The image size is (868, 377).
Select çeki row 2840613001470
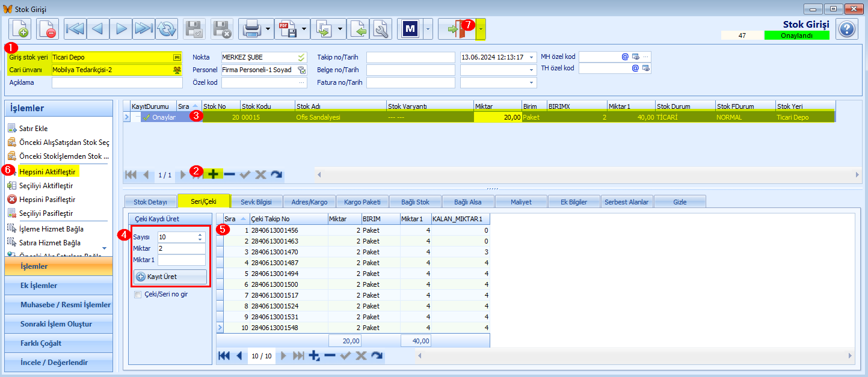[x=352, y=252]
